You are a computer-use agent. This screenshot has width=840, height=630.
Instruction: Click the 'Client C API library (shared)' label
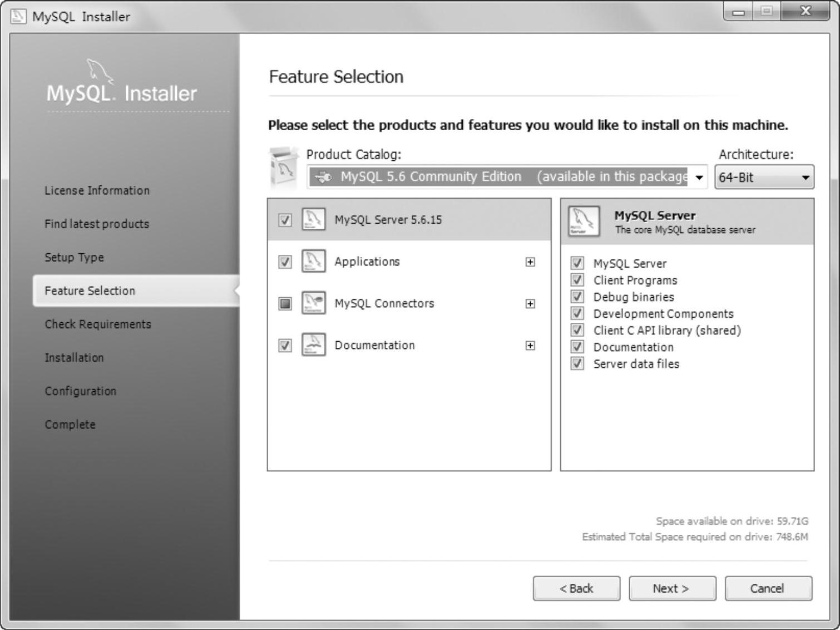(667, 331)
